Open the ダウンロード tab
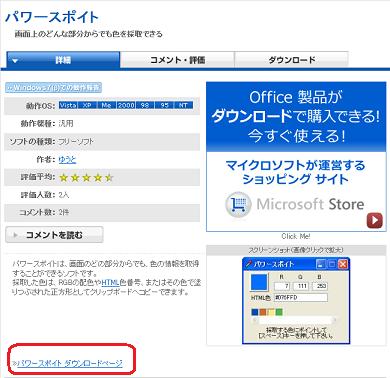 292,60
